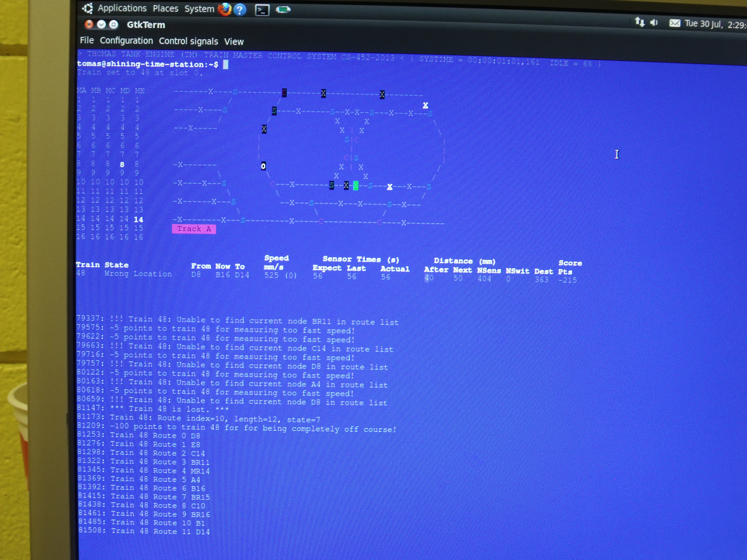Click the NSens distance value 404
The image size is (747, 560).
click(484, 279)
